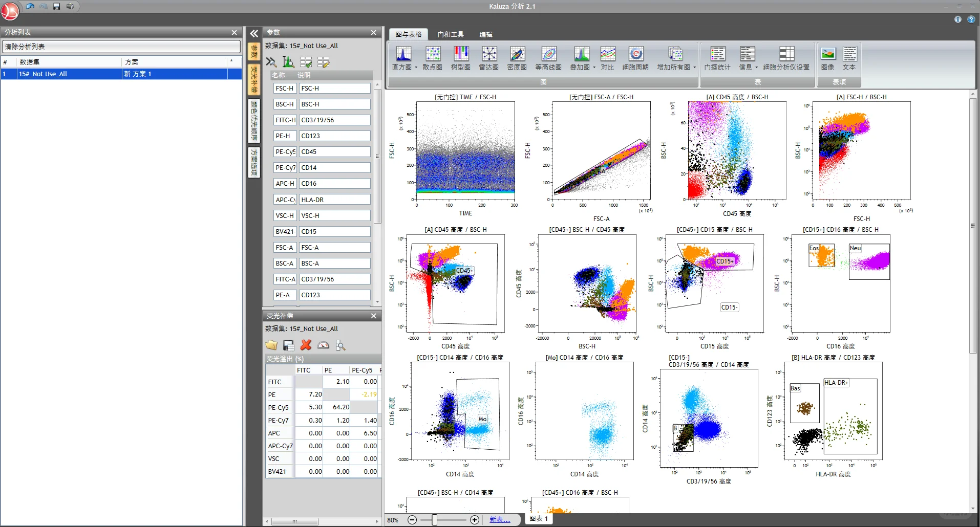The width and height of the screenshot is (980, 527).
Task: Click the plot area vertical scrollbar
Action: click(x=973, y=225)
